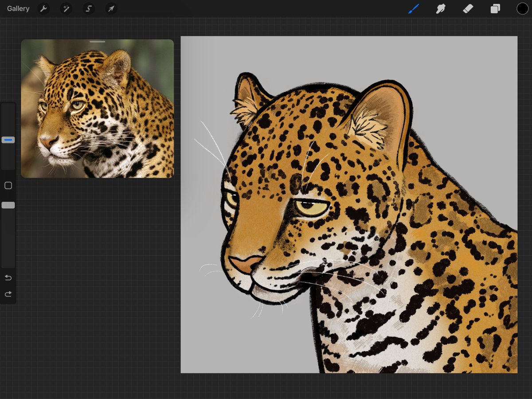
Task: Click the jaguar reference photo thumbnail
Action: point(98,109)
